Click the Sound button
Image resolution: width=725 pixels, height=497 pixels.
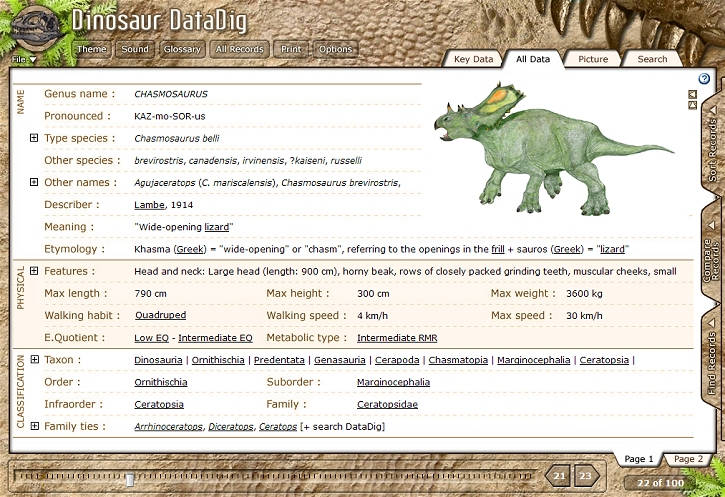[135, 49]
